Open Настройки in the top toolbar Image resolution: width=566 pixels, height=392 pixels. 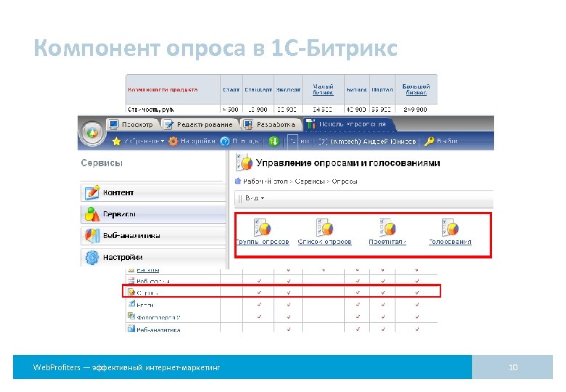198,141
